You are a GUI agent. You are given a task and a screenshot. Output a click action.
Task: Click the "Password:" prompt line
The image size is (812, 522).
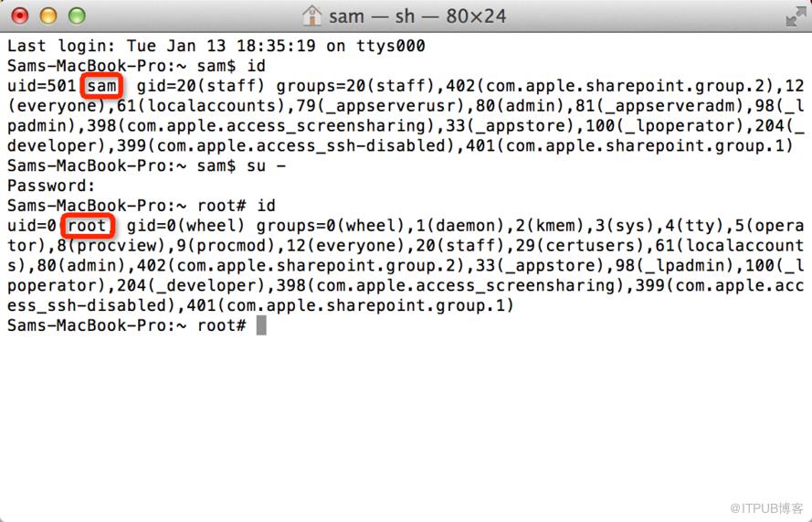point(45,186)
